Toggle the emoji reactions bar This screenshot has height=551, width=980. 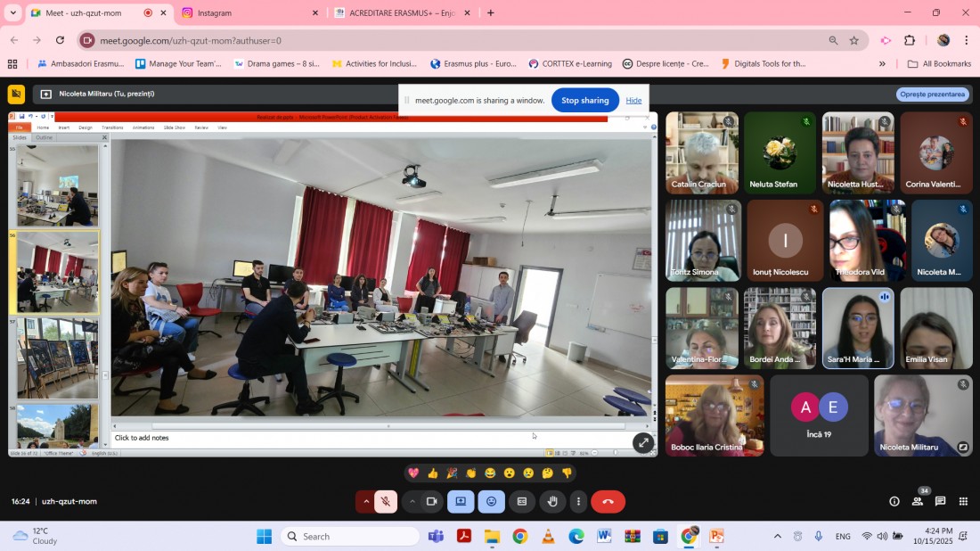(x=491, y=502)
